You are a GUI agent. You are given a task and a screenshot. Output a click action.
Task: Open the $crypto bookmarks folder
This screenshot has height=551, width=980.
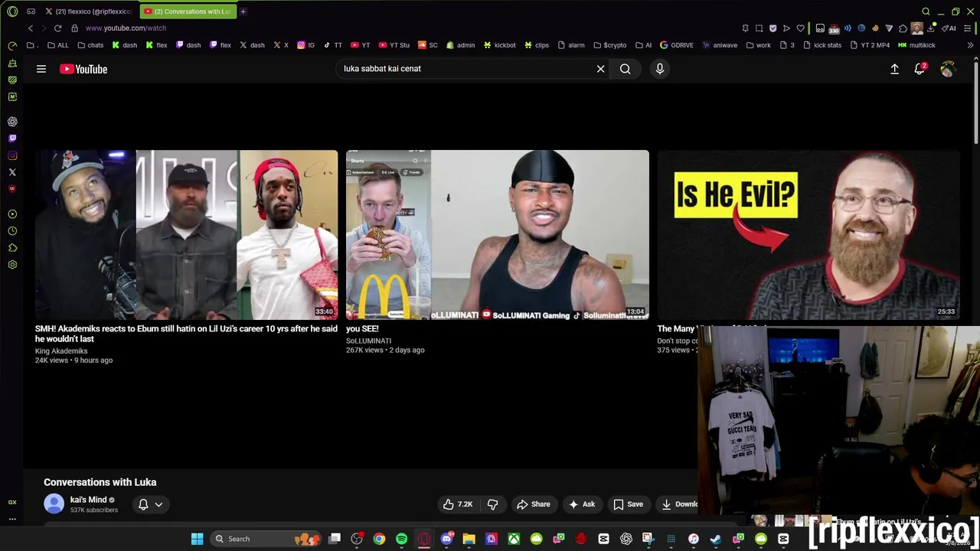click(609, 45)
